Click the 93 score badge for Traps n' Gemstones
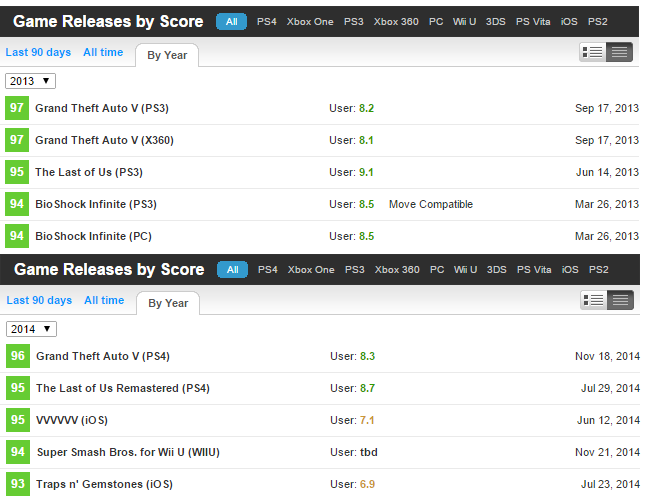The height and width of the screenshot is (501, 648). click(18, 484)
